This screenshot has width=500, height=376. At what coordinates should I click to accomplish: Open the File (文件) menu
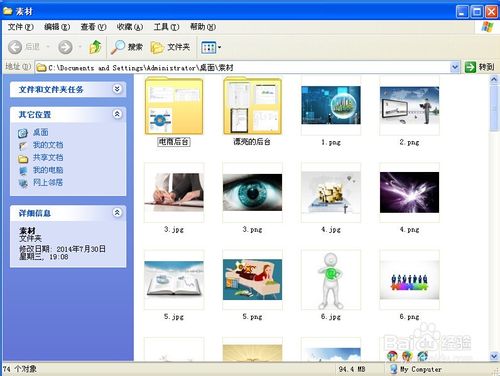tap(20, 27)
